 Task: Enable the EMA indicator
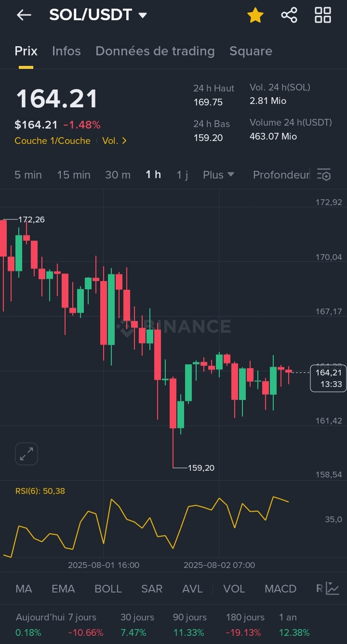click(x=63, y=589)
